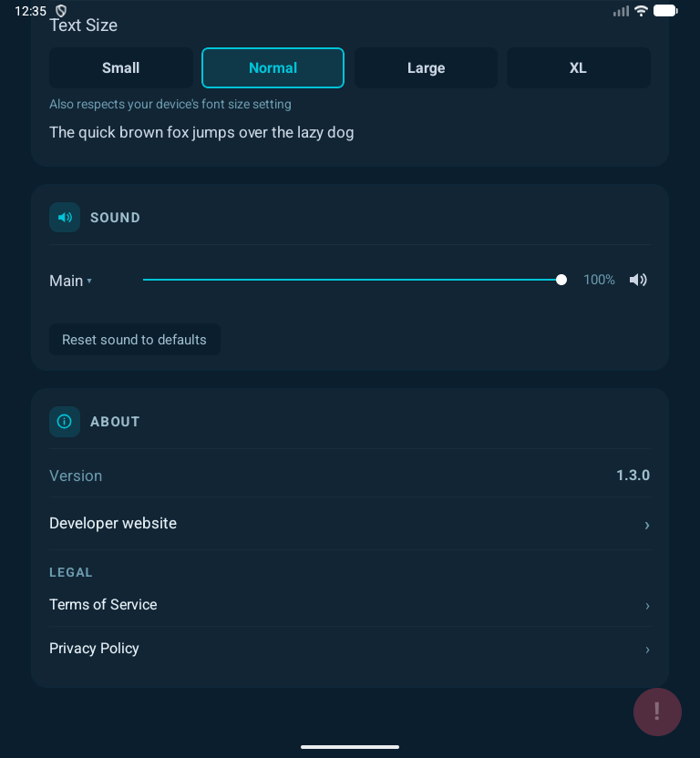Open Developer website chevron
This screenshot has height=758, width=700.
(647, 525)
